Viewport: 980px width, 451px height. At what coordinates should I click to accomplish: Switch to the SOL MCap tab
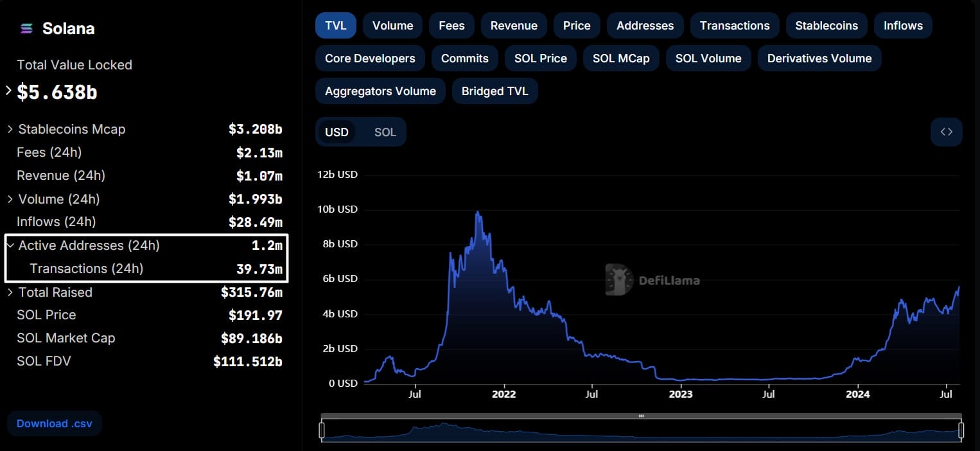click(x=621, y=58)
